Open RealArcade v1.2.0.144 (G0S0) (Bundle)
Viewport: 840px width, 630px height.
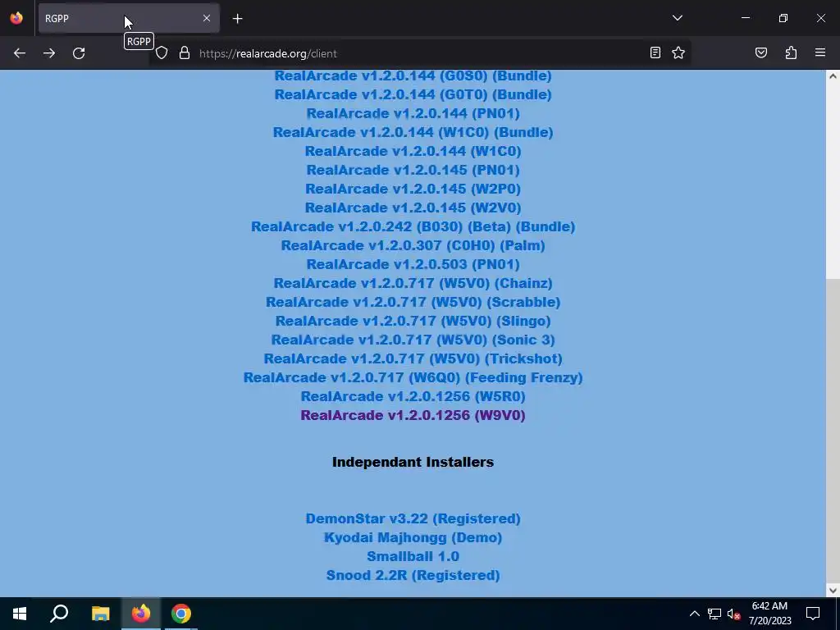[x=413, y=75]
